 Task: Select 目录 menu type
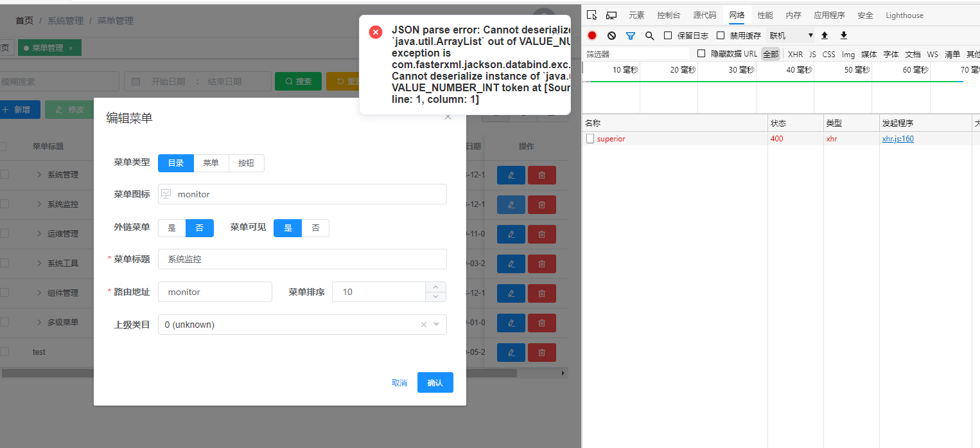(x=176, y=163)
